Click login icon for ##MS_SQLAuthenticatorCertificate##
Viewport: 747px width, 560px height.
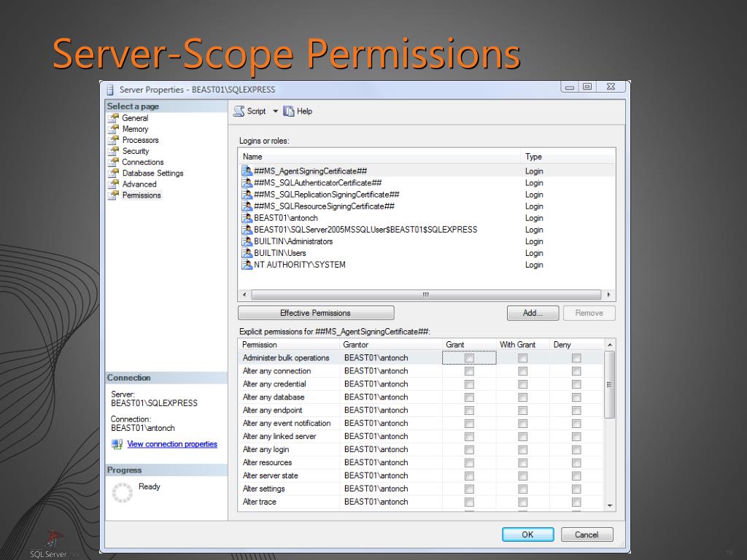coord(247,183)
